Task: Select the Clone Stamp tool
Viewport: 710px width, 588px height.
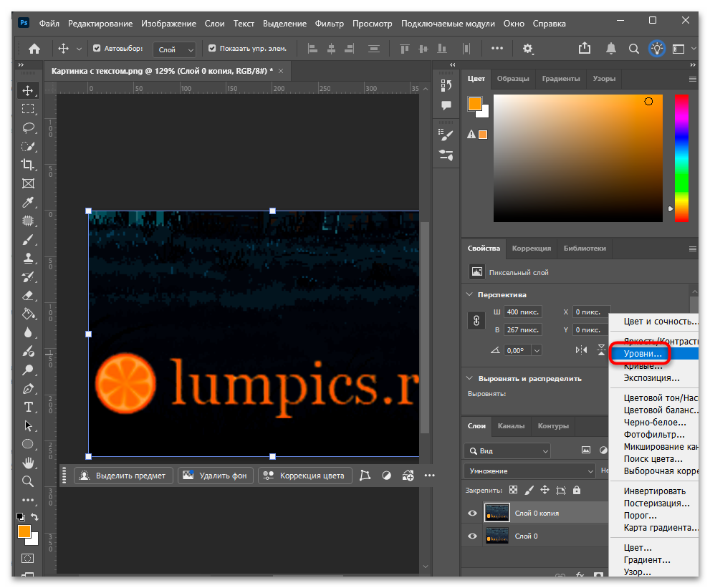Action: click(x=28, y=259)
